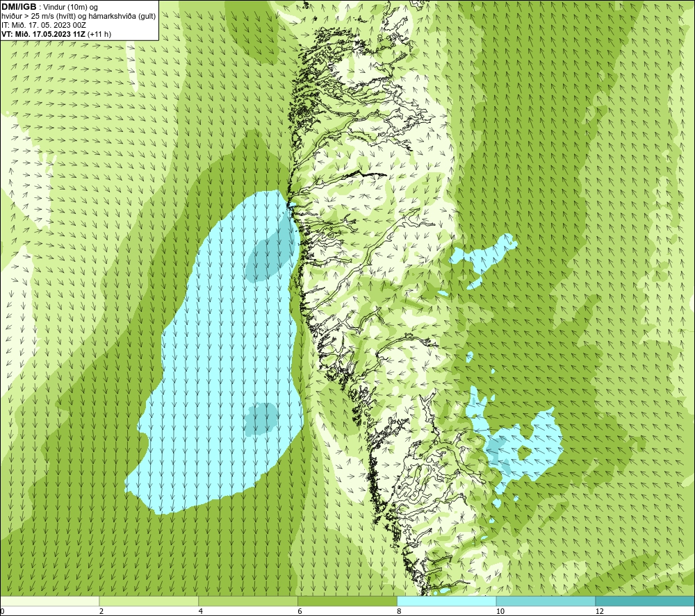Click the legend scale label '4'

(x=201, y=611)
